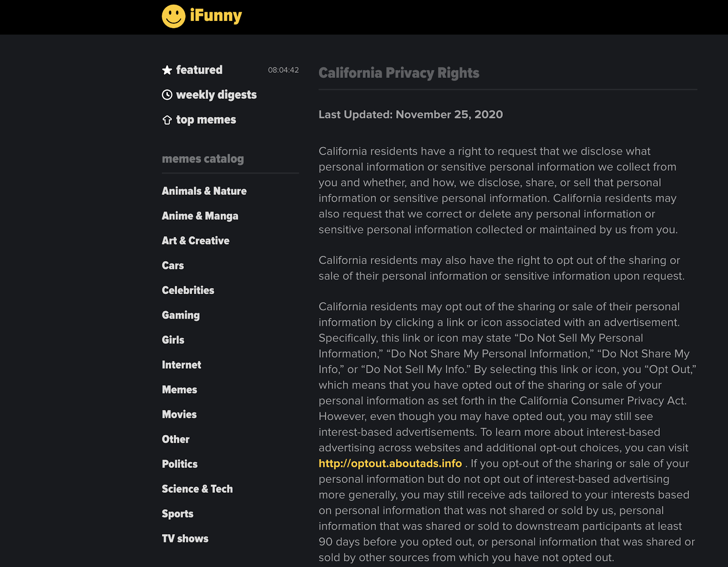Click the iFunny smiley face logo
The height and width of the screenshot is (567, 728).
click(x=173, y=15)
